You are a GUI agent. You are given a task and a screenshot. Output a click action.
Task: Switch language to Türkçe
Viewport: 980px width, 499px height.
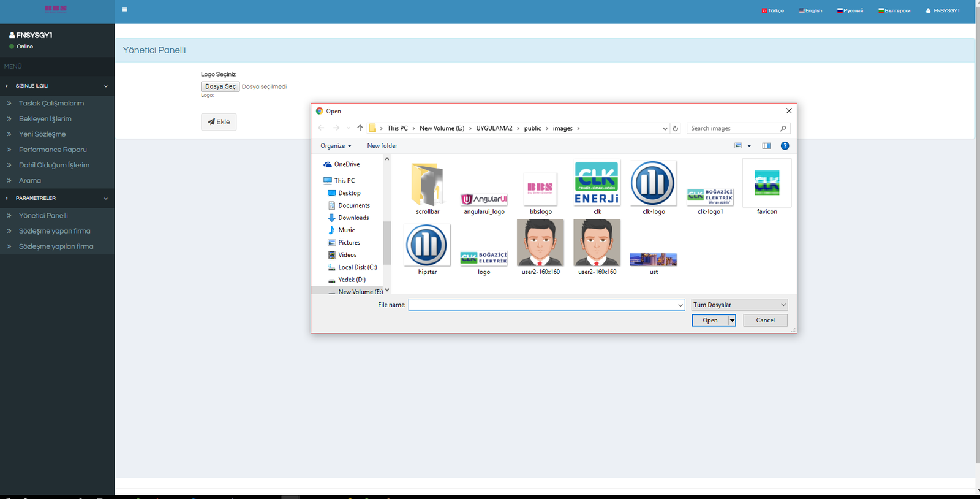[772, 10]
